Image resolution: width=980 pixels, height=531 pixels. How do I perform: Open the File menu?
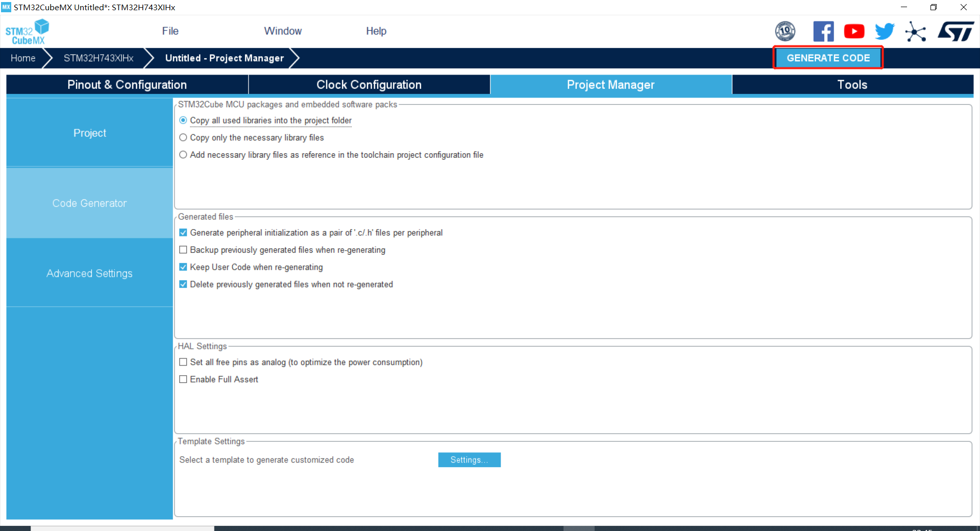(170, 31)
